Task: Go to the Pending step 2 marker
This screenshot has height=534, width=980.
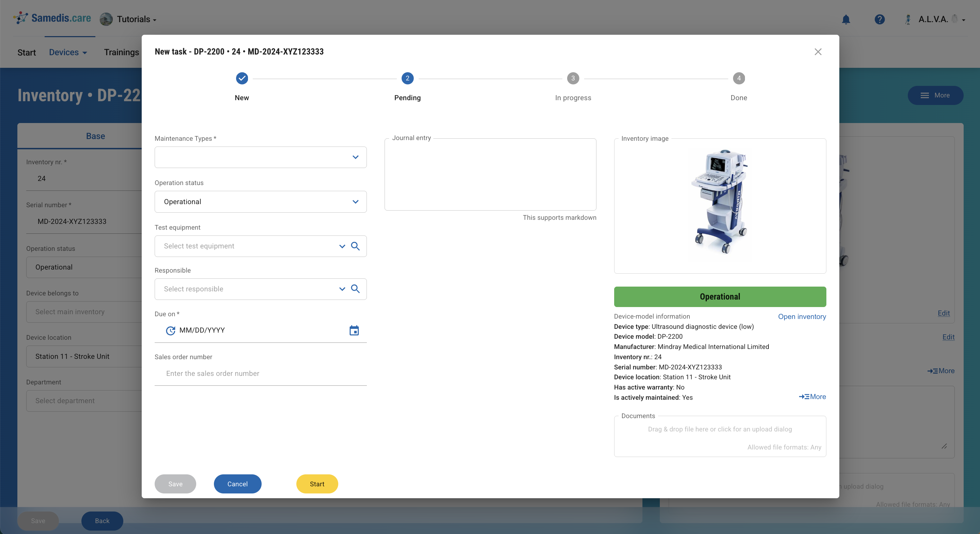Action: [x=407, y=78]
